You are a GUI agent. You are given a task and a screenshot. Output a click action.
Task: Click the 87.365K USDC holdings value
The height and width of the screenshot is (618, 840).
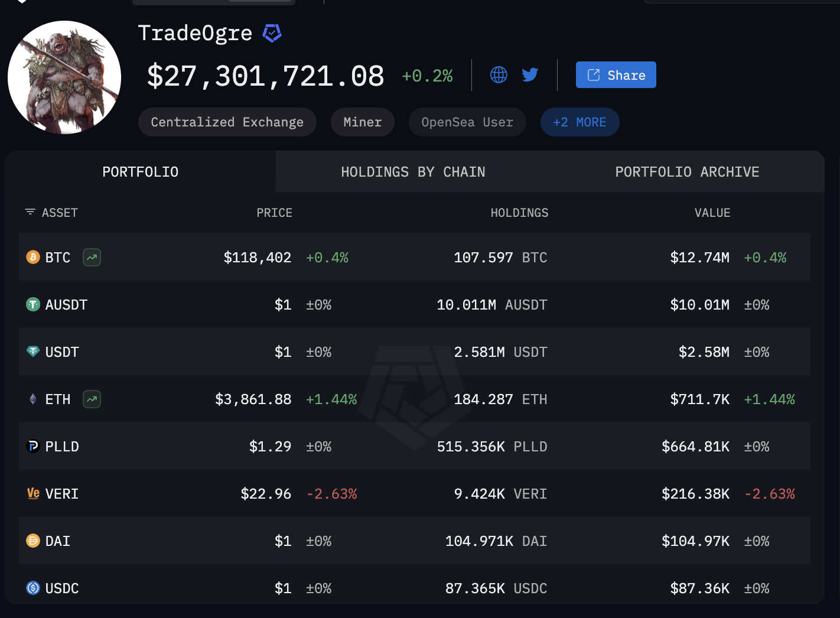point(496,588)
